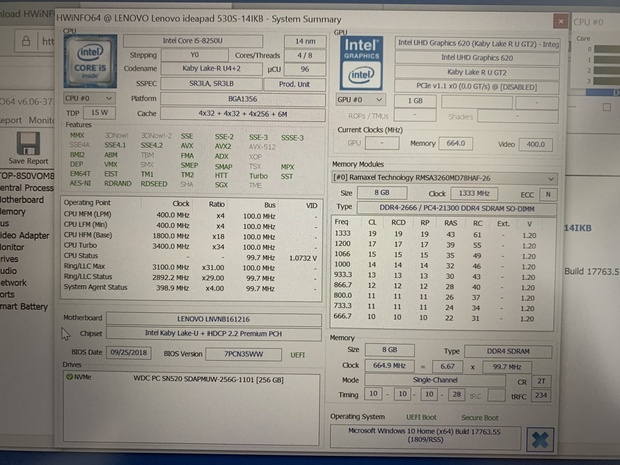Select Monitor in the HWiNFO tree
The height and width of the screenshot is (465, 620).
[x=12, y=247]
